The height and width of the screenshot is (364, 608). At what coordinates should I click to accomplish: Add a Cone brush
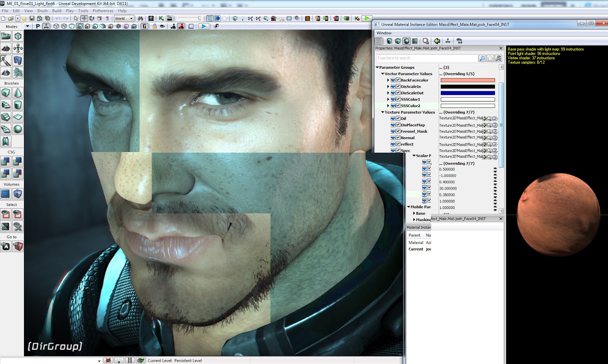click(x=18, y=93)
